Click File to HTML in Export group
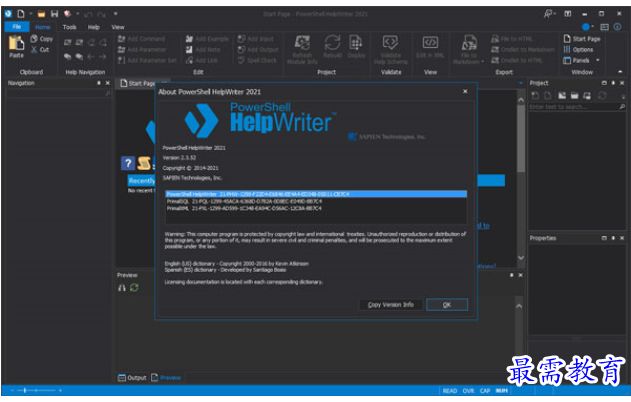 (x=512, y=39)
